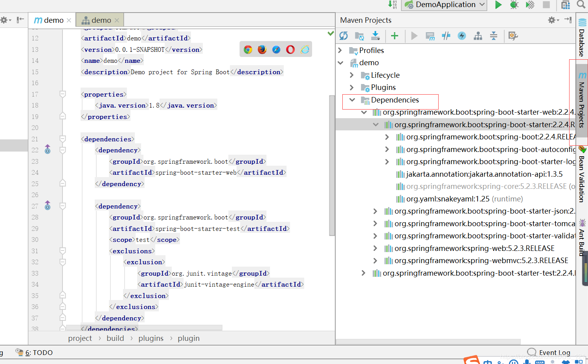
Task: Click 'plugins' breadcrumb
Action: [151, 338]
